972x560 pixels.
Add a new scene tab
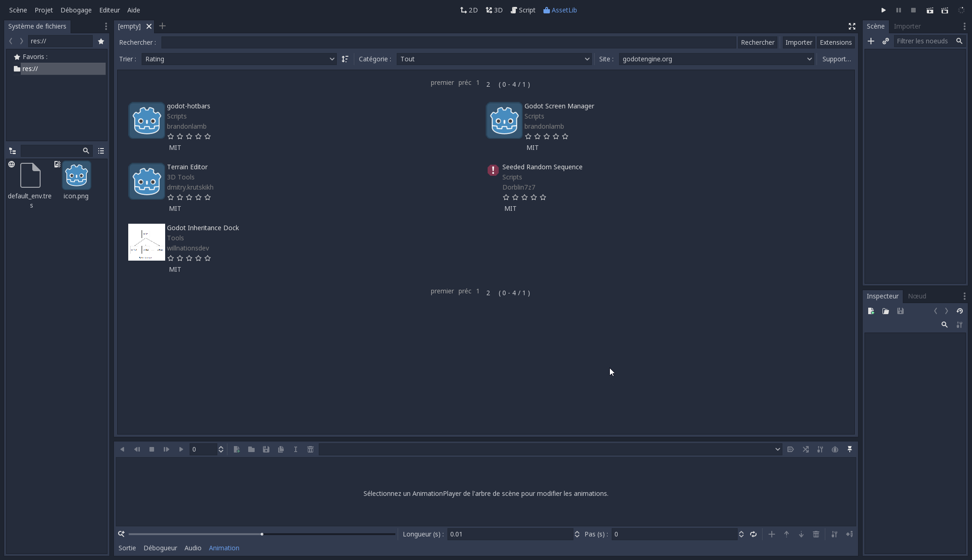tap(162, 26)
